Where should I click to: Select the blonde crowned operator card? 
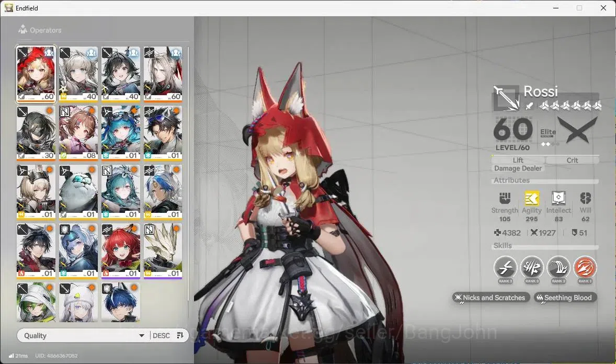[36, 192]
